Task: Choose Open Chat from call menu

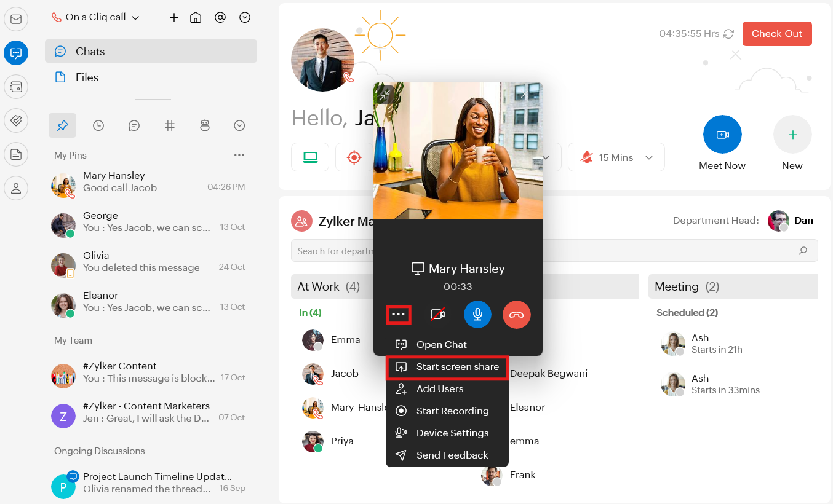Action: (x=447, y=344)
